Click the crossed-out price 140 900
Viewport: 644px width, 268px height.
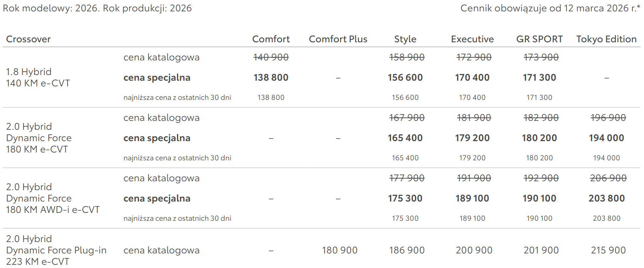coord(271,57)
